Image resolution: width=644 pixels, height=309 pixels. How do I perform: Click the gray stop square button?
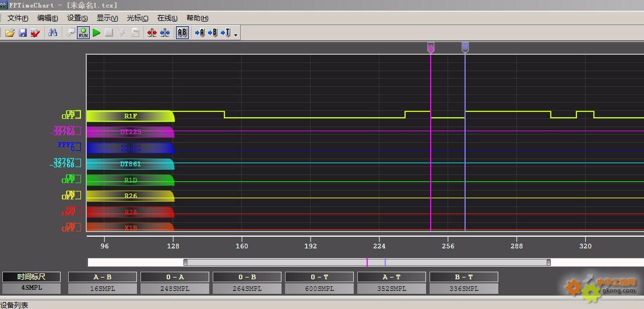(x=109, y=33)
